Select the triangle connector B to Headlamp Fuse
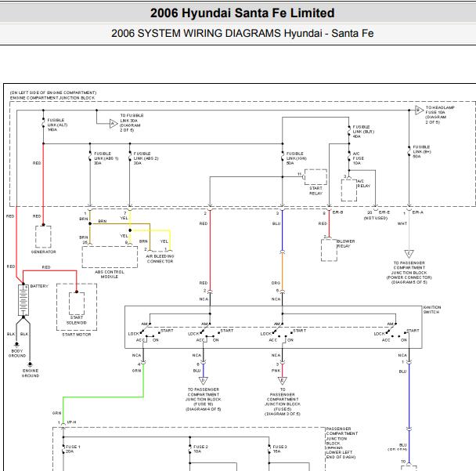The image size is (476, 471). (419, 110)
